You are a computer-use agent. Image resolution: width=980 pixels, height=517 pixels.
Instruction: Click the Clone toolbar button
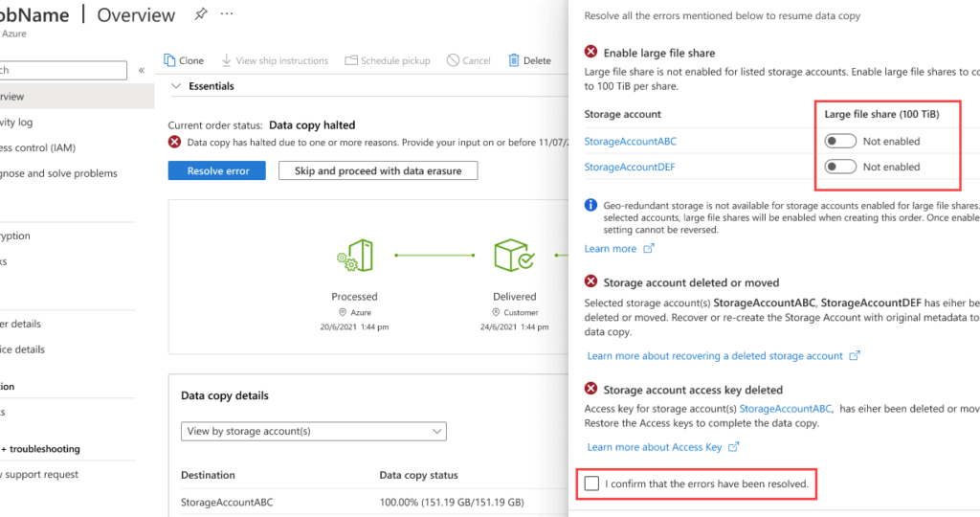pos(184,60)
